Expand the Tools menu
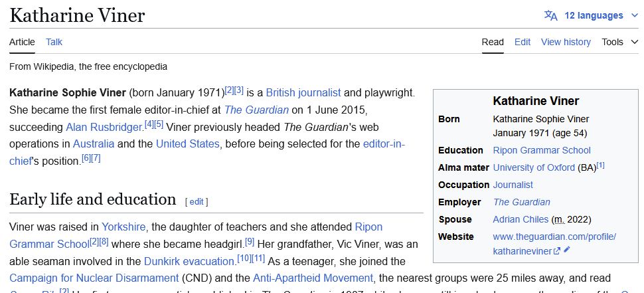The height and width of the screenshot is (293, 644). (620, 42)
